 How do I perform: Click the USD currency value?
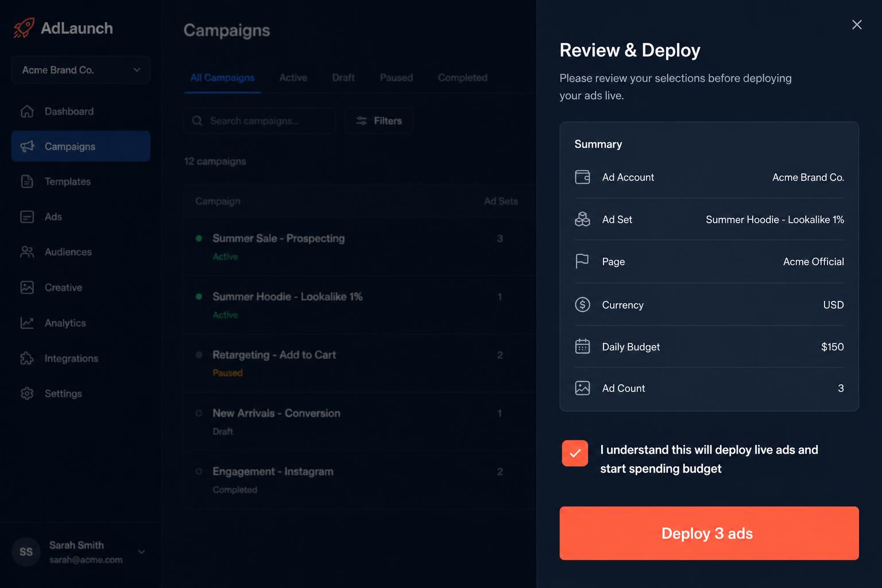pyautogui.click(x=833, y=304)
